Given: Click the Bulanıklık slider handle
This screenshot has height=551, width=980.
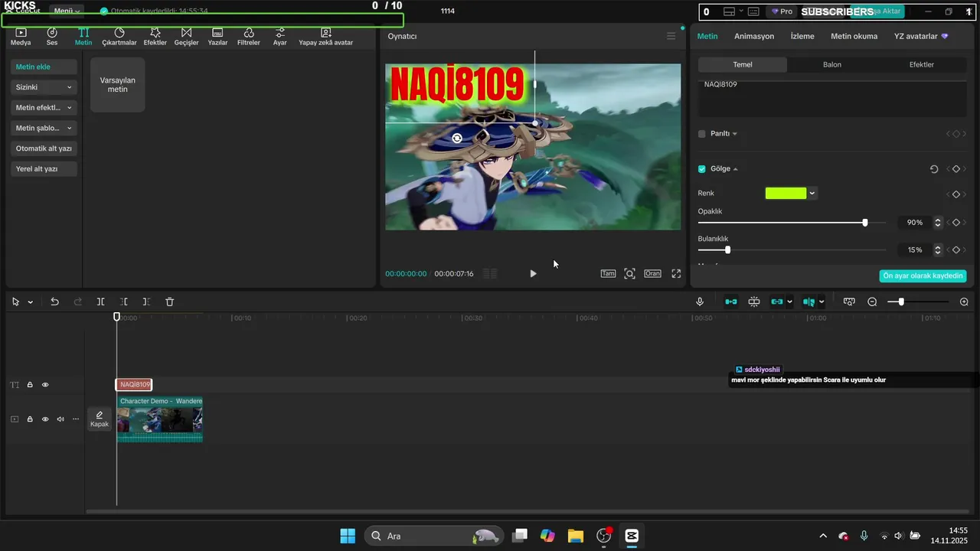Looking at the screenshot, I should 727,250.
